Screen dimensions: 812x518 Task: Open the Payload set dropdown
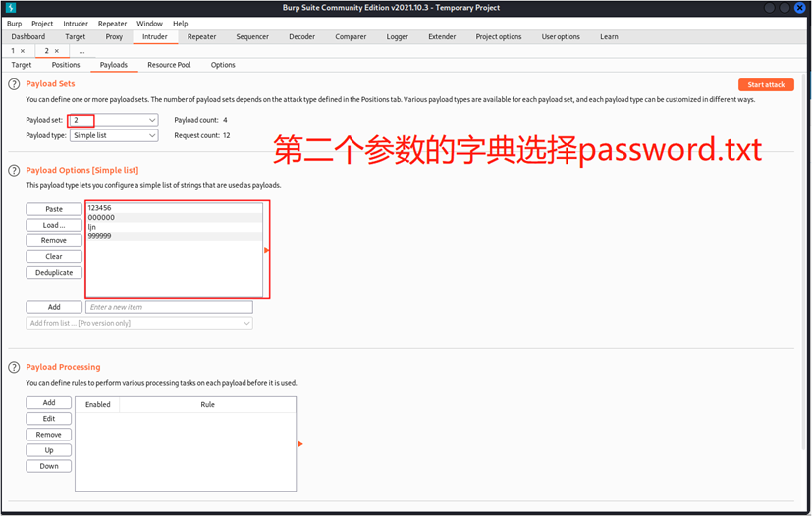114,120
